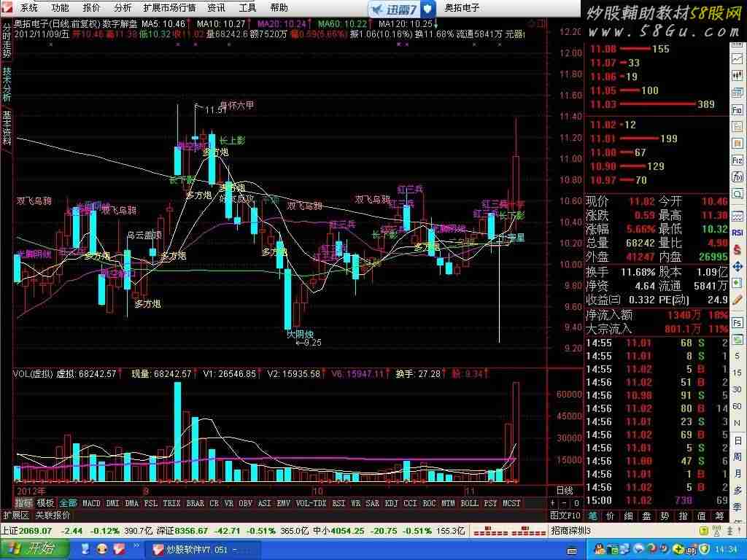Select the RSI indicator icon
Image resolution: width=747 pixels, height=560 pixels.
[737, 233]
